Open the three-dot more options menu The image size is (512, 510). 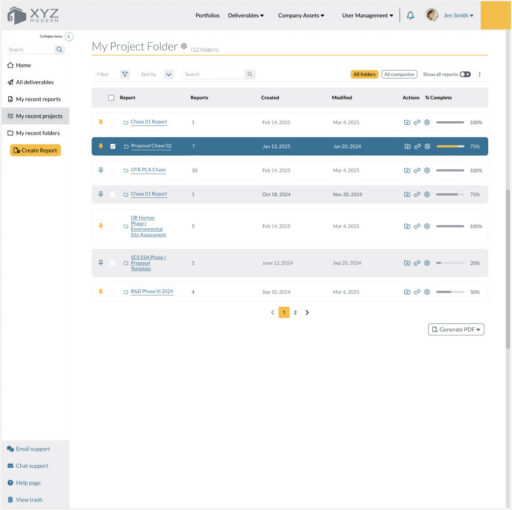pos(479,74)
